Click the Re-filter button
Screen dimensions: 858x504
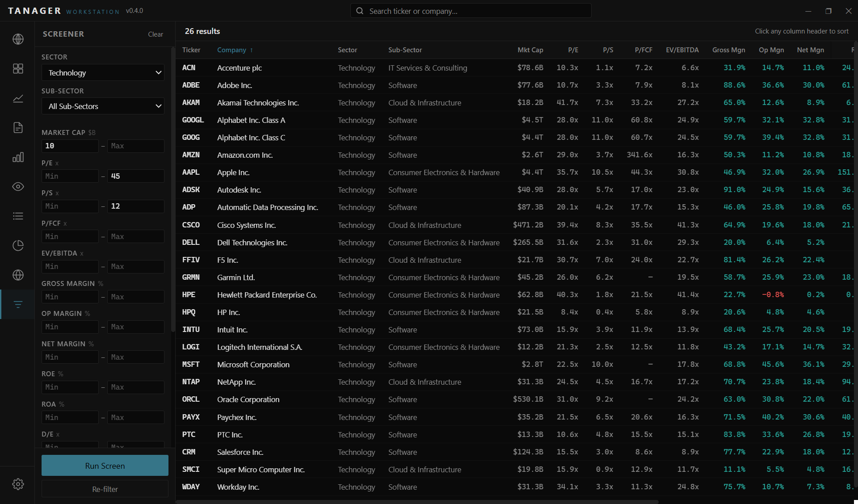click(x=105, y=489)
